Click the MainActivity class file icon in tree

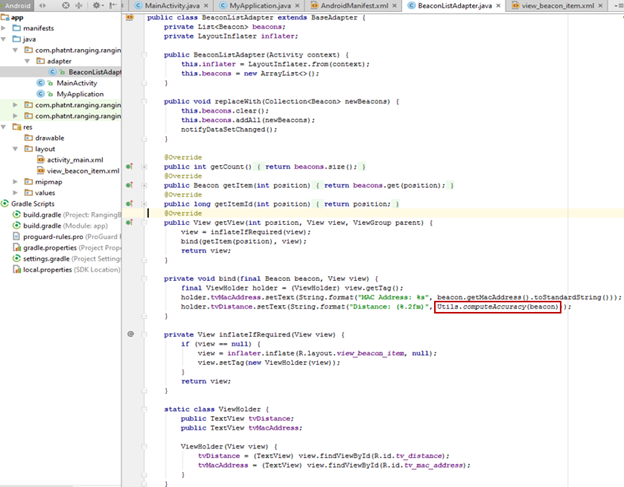pyautogui.click(x=40, y=83)
